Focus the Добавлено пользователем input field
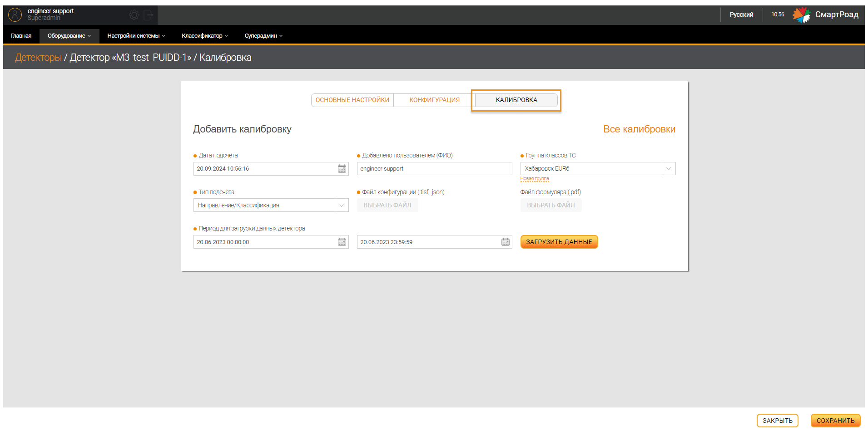This screenshot has height=436, width=868. [434, 169]
